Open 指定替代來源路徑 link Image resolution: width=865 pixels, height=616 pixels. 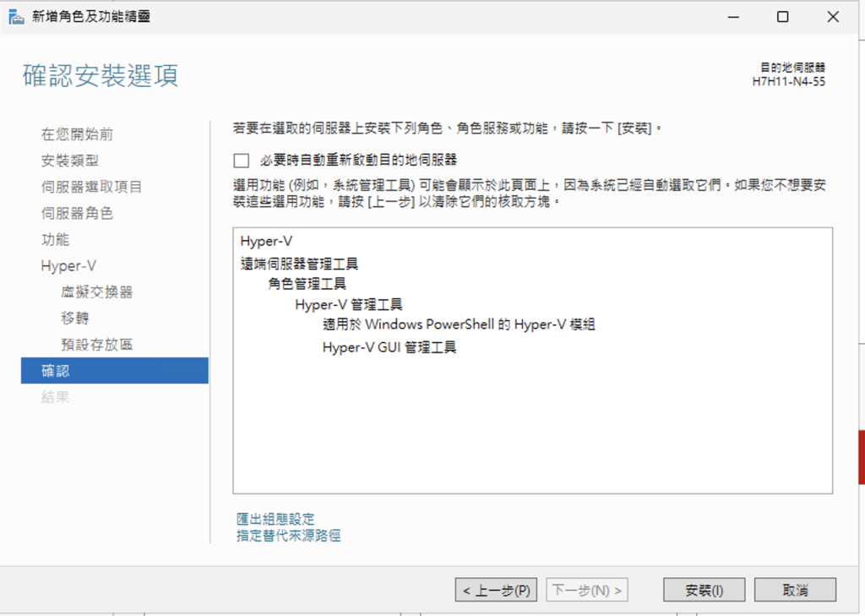[289, 535]
